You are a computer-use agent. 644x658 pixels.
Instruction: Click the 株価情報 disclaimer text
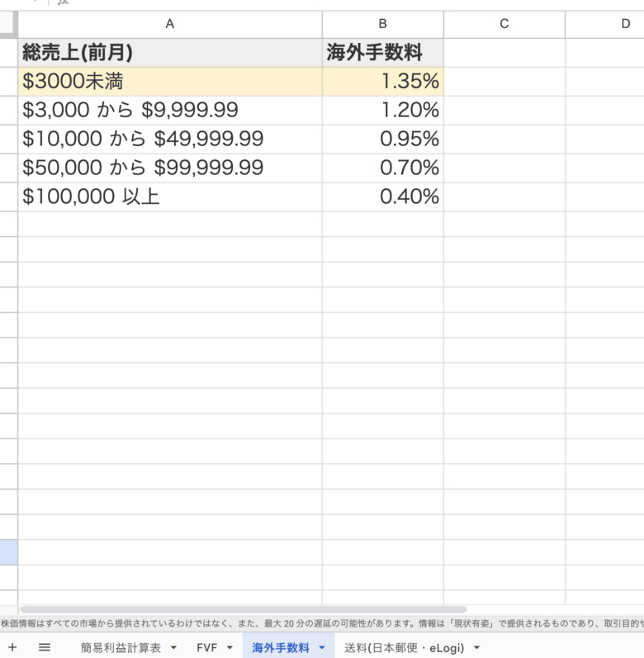pyautogui.click(x=322, y=623)
